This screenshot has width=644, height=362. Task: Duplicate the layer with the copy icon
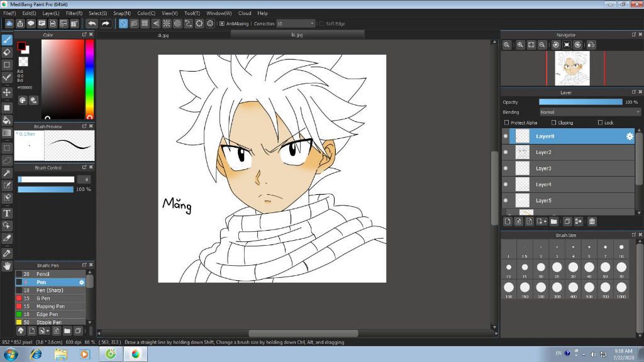[x=567, y=222]
